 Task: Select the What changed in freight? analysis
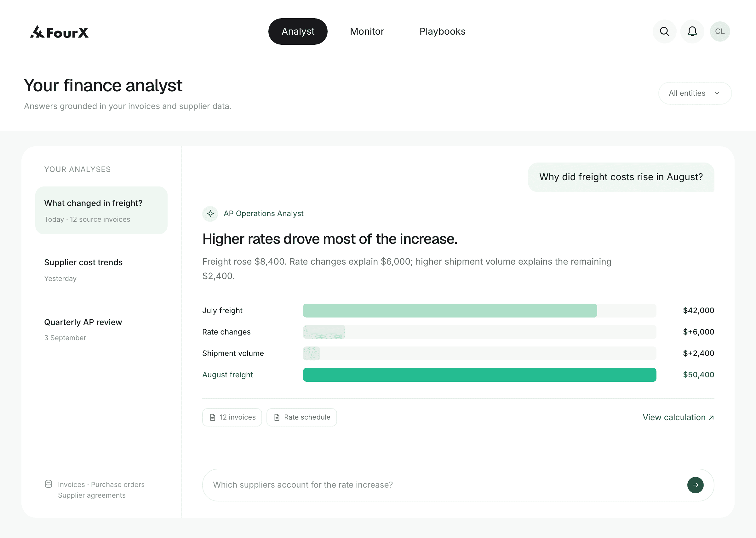(x=101, y=210)
